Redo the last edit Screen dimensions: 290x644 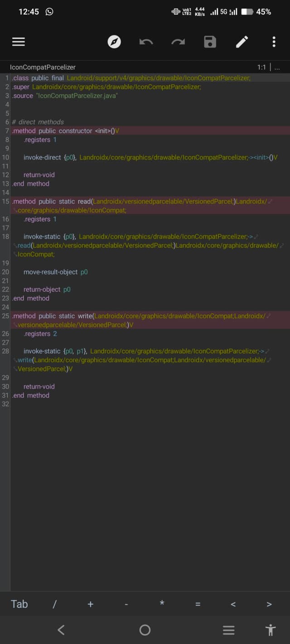(x=178, y=42)
